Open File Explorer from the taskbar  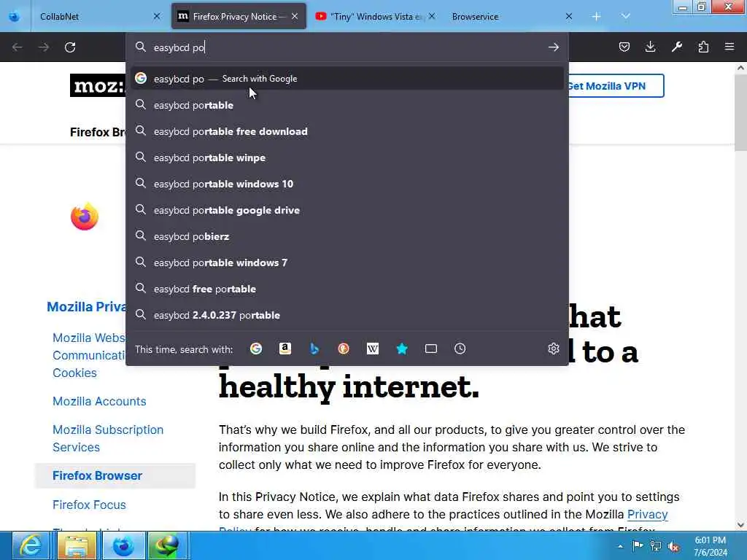pos(76,545)
